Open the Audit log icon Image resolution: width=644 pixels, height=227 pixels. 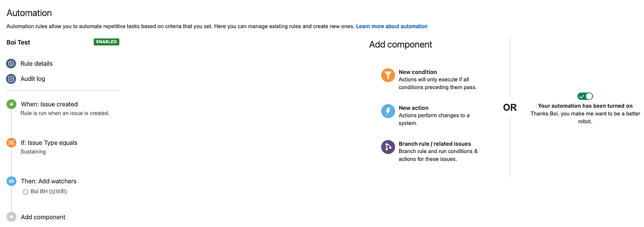click(11, 79)
